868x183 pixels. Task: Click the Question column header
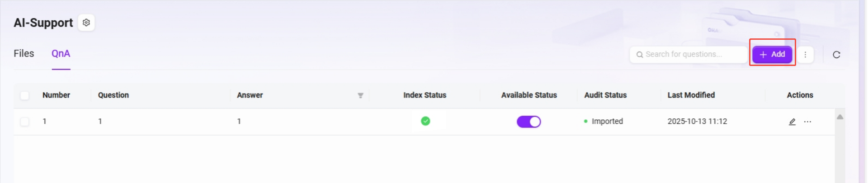click(x=113, y=95)
